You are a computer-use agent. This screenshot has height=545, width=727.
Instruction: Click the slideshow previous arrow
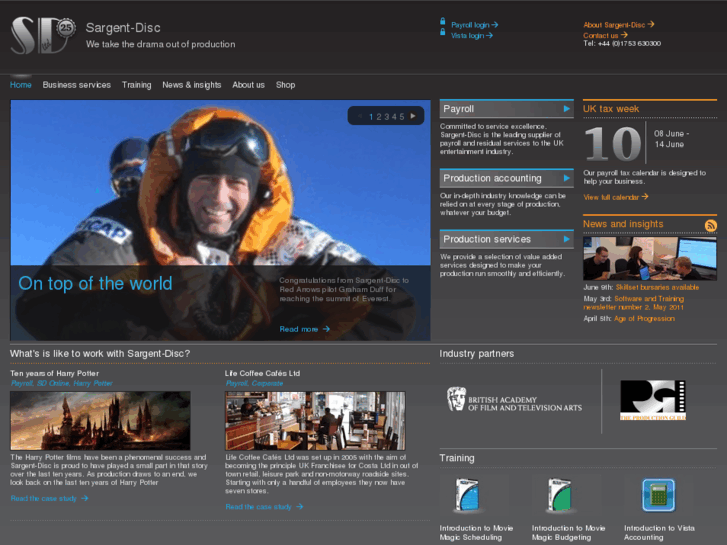(360, 116)
